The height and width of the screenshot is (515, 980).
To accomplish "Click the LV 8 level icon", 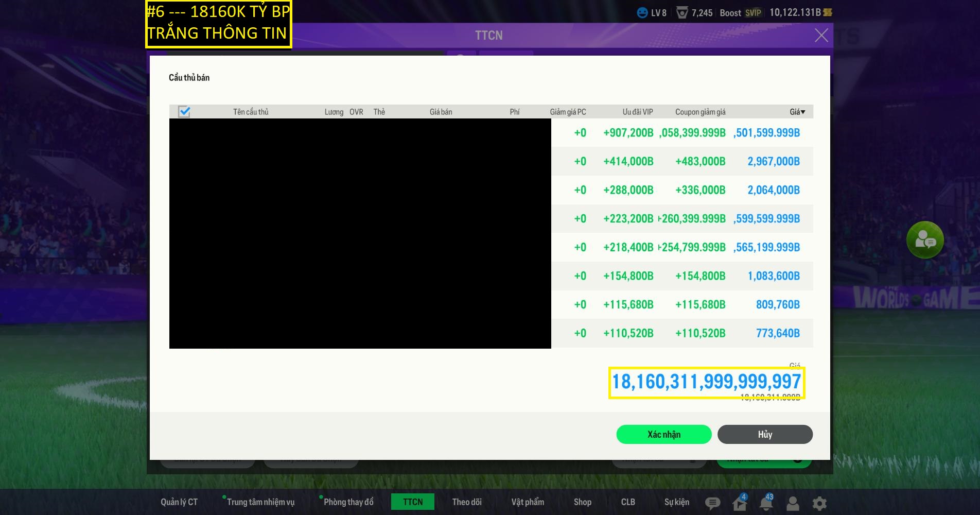I will click(x=642, y=13).
